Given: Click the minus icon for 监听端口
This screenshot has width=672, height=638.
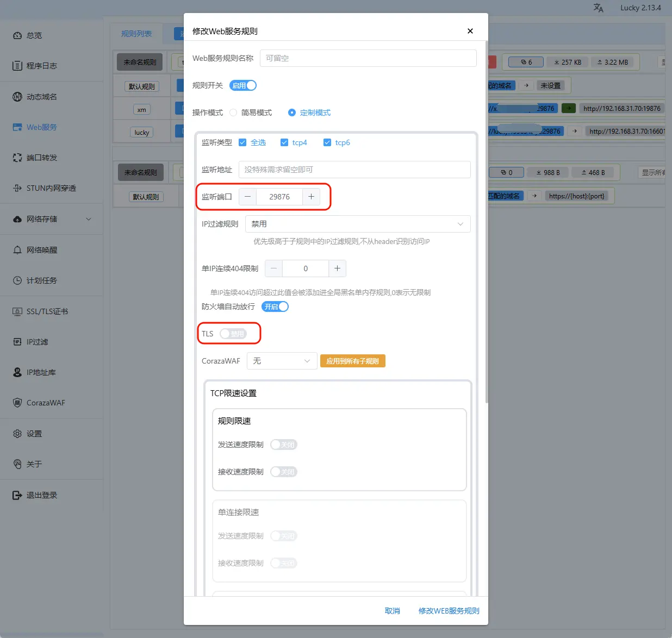Looking at the screenshot, I should point(248,197).
